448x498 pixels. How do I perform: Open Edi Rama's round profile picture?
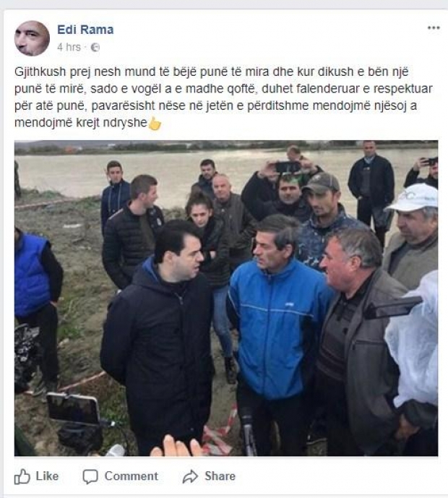click(x=32, y=38)
